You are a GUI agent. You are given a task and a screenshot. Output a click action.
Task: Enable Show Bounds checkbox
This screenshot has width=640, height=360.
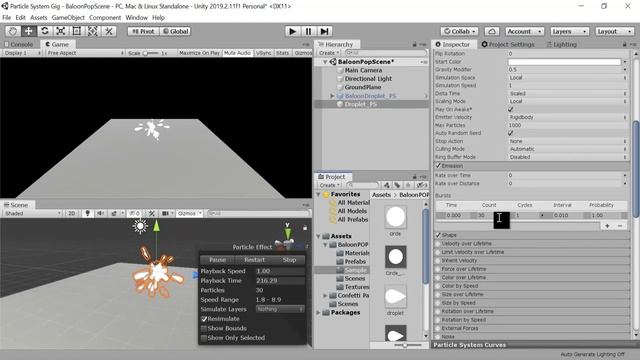204,328
